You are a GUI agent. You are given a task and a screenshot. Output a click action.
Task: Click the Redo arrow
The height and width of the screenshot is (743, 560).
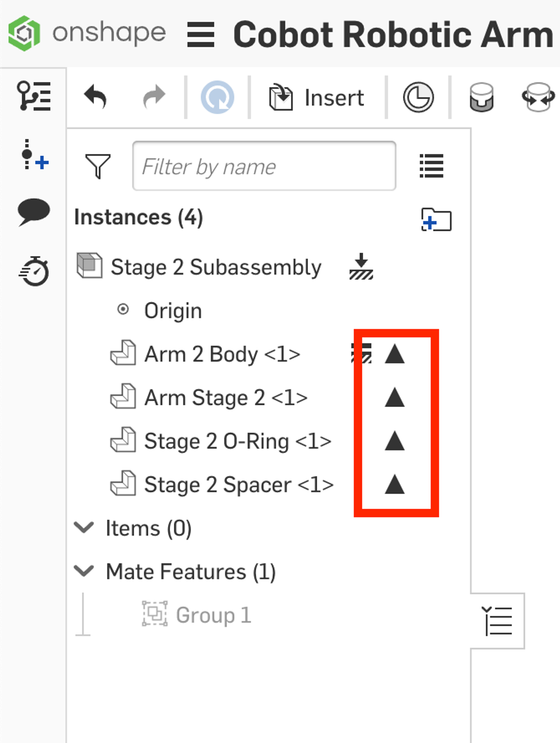click(154, 97)
